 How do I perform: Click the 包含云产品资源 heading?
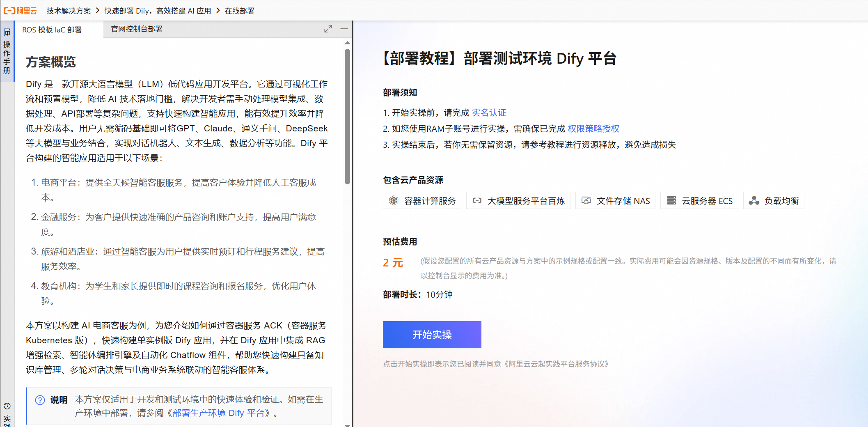413,180
